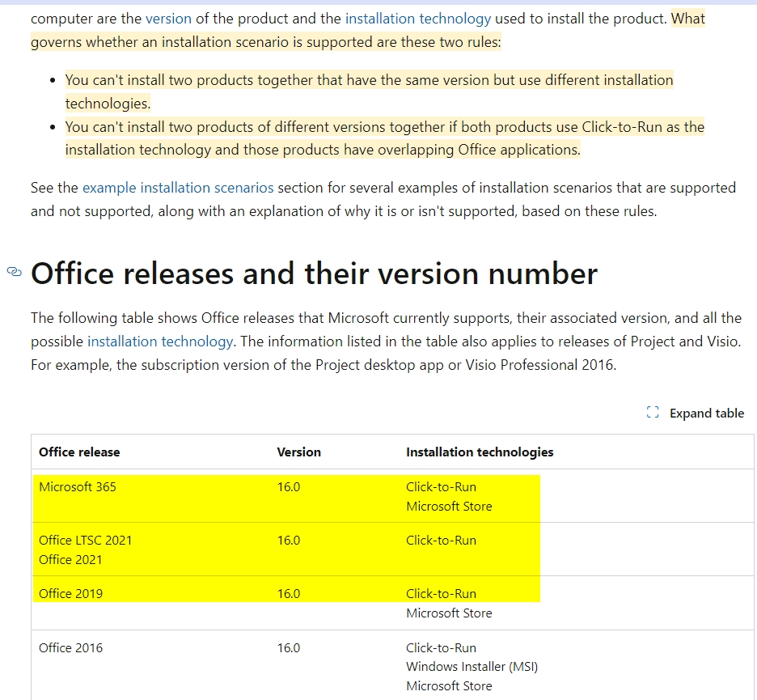
Task: Click 'Click-to-Run' in the Microsoft 365 row
Action: [x=441, y=487]
